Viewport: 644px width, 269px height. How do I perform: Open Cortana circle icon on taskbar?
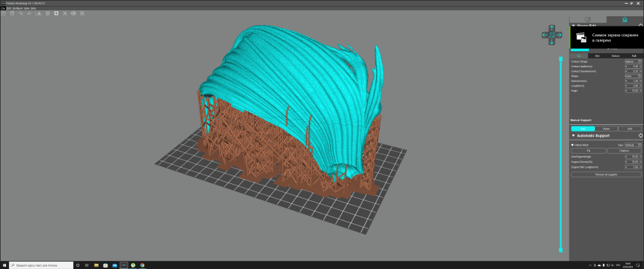tap(78, 265)
